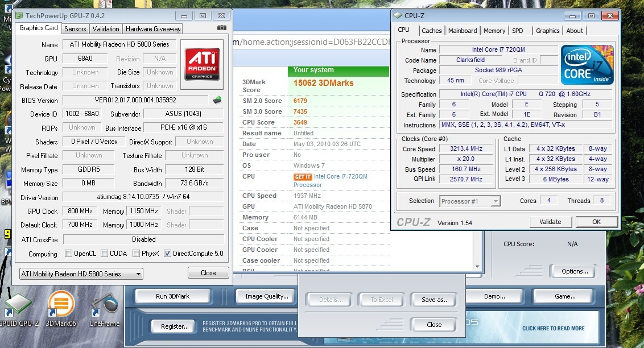Click the GPU-Z title bar app icon
The height and width of the screenshot is (348, 644).
point(19,15)
